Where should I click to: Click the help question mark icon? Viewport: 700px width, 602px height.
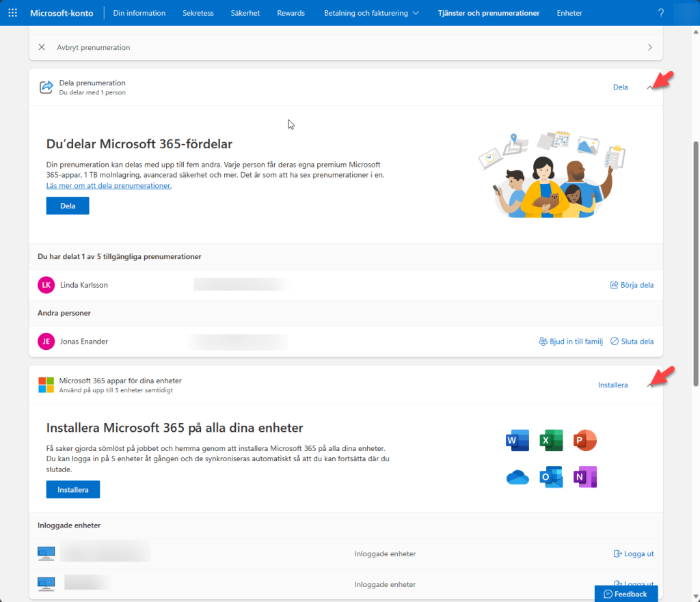[661, 13]
